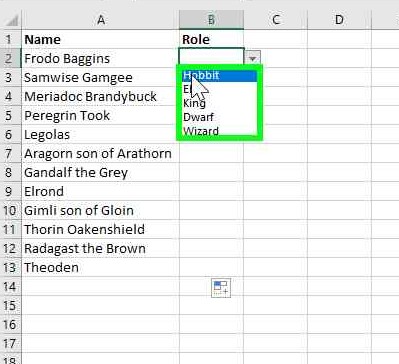
Task: Pick Dwarf in the validation list
Action: pyautogui.click(x=220, y=117)
